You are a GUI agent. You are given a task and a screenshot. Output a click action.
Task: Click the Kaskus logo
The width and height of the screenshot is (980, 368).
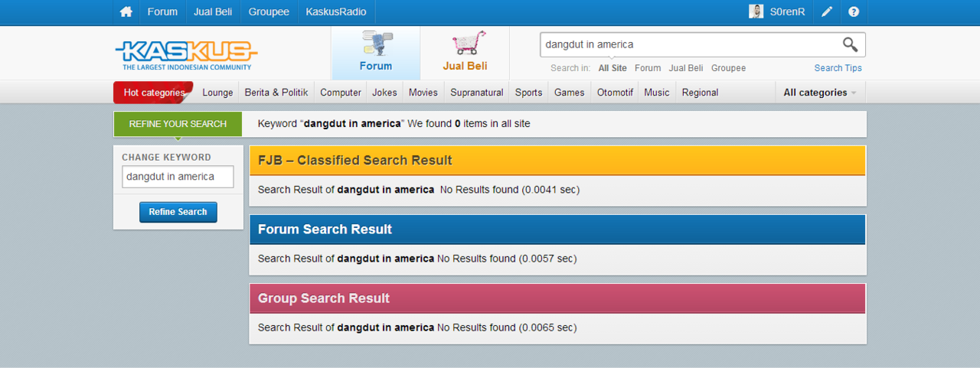pyautogui.click(x=186, y=56)
